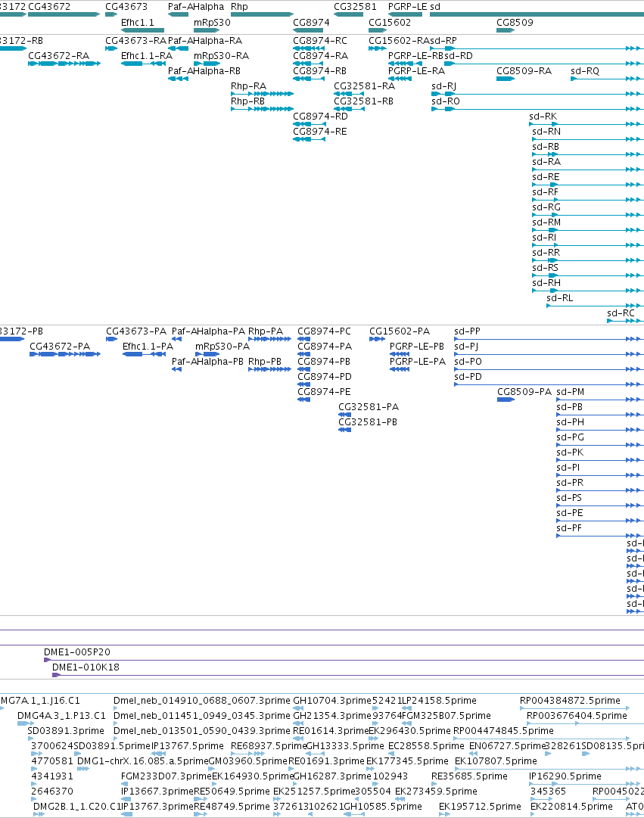This screenshot has height=818, width=644.
Task: Click transcript mRpS30-RA
Action: 221,56
